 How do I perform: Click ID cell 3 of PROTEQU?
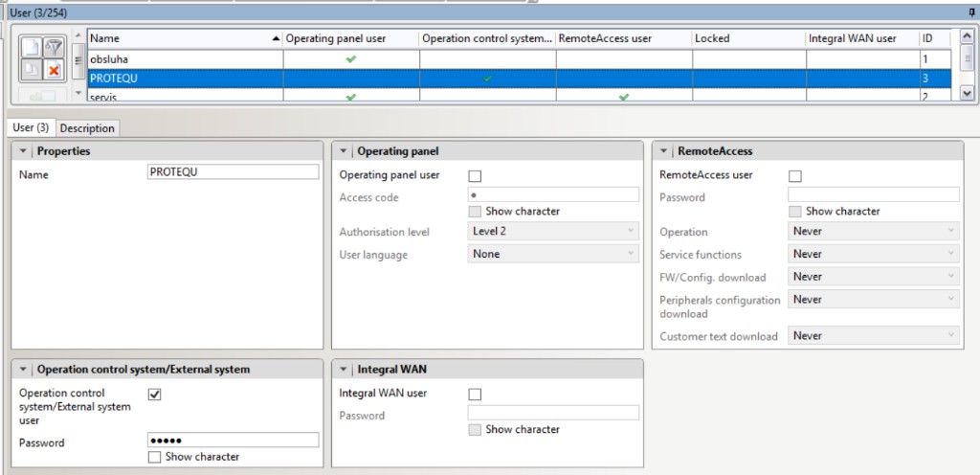[935, 79]
